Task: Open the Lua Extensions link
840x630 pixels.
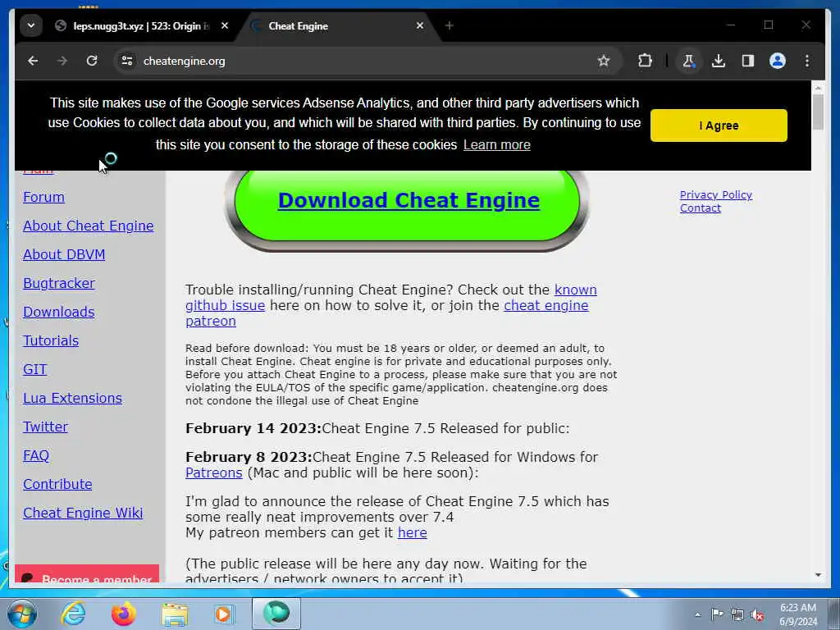Action: coord(72,398)
